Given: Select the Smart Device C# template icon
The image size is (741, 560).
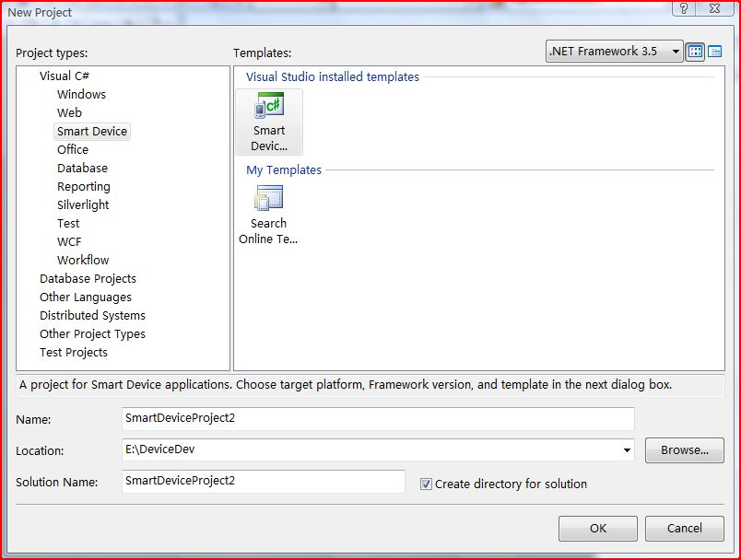Looking at the screenshot, I should click(269, 122).
